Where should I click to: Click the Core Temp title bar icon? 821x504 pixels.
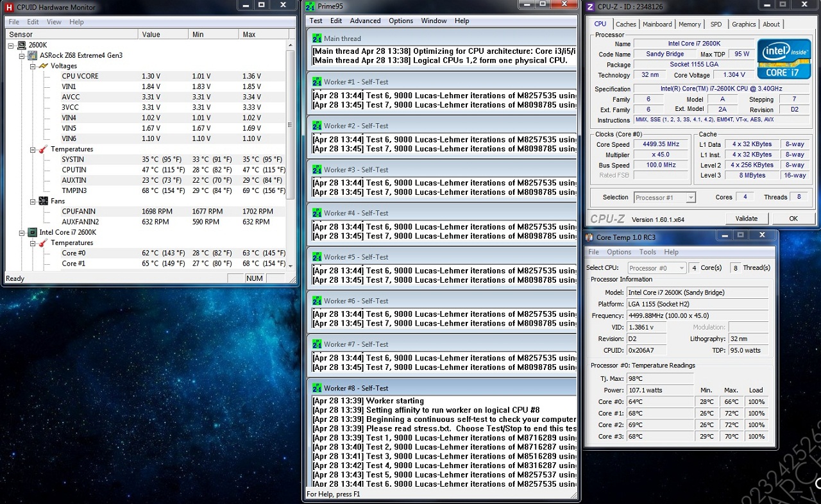[x=590, y=237]
